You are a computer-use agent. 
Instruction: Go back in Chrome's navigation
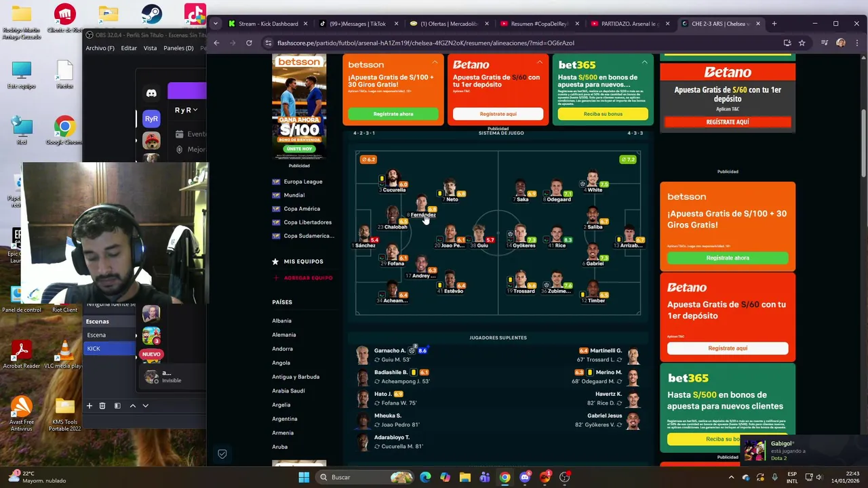[216, 43]
